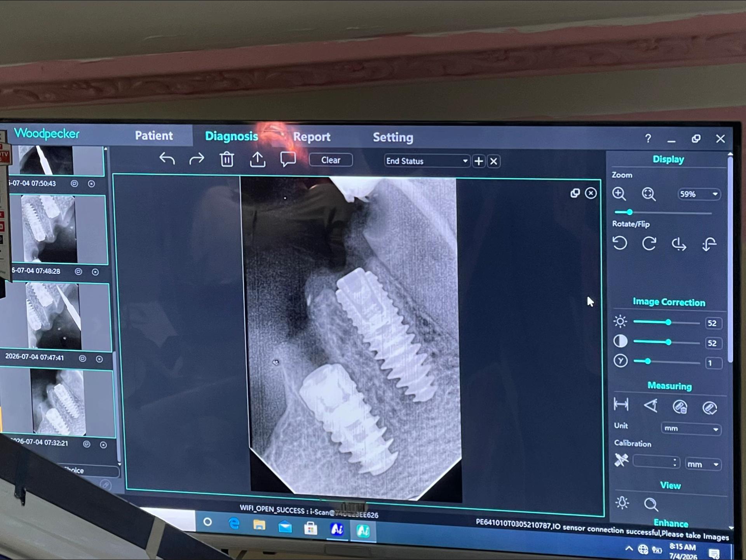
Task: Select the length measuring tool
Action: tap(621, 405)
